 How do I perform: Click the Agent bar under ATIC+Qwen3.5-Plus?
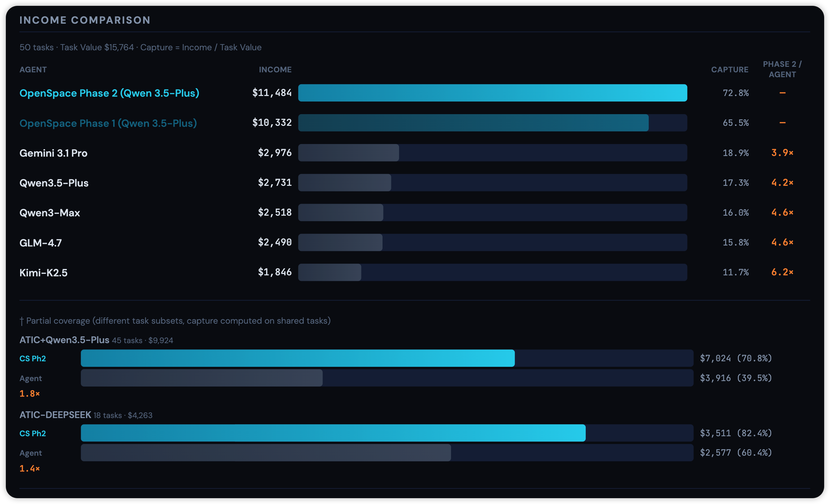(x=201, y=378)
